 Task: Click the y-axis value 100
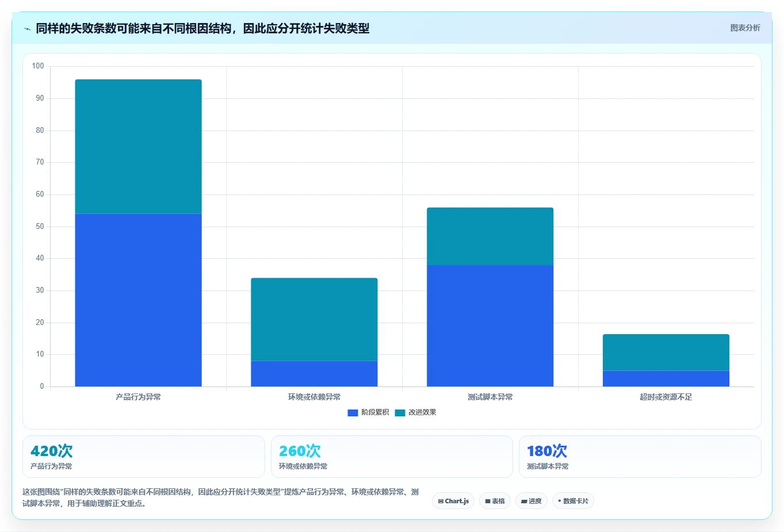[38, 66]
